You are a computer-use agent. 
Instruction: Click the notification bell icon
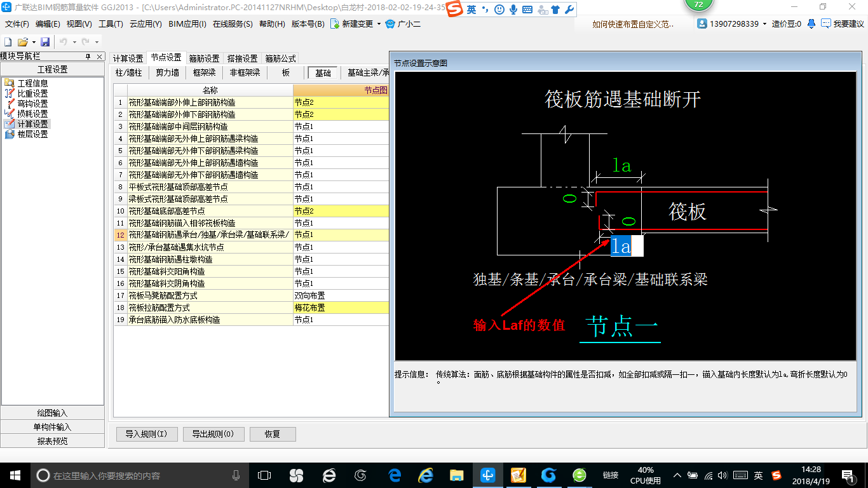pyautogui.click(x=811, y=24)
